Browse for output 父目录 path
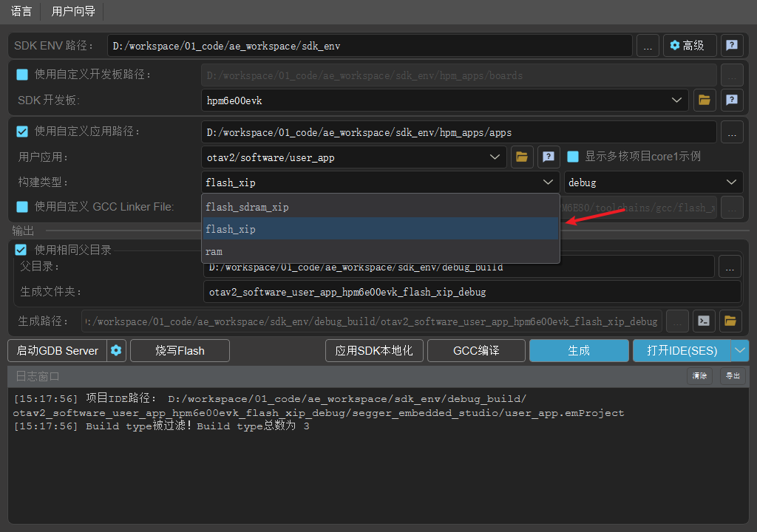This screenshot has width=757, height=532. click(730, 267)
